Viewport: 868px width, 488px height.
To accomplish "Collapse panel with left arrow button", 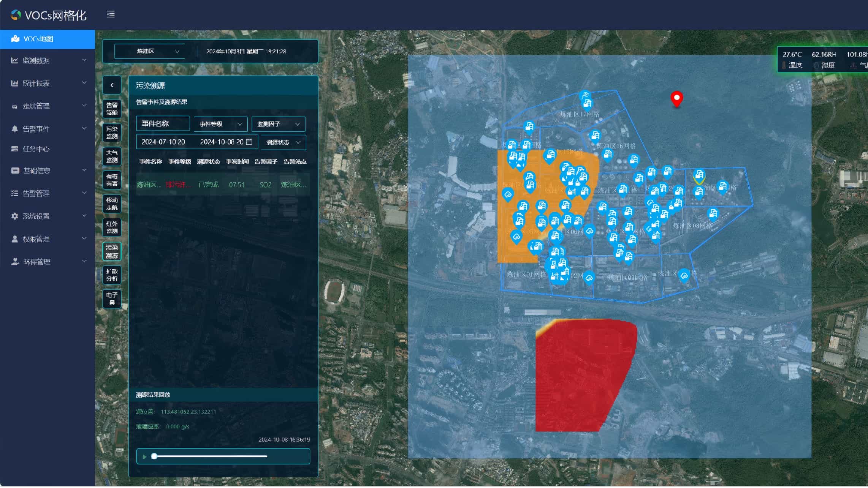I will (112, 85).
